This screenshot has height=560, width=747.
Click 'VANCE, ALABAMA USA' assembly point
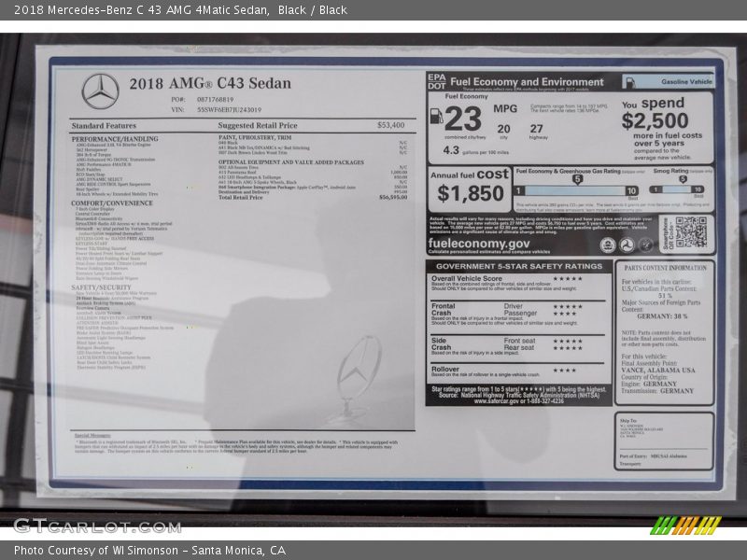coord(658,370)
